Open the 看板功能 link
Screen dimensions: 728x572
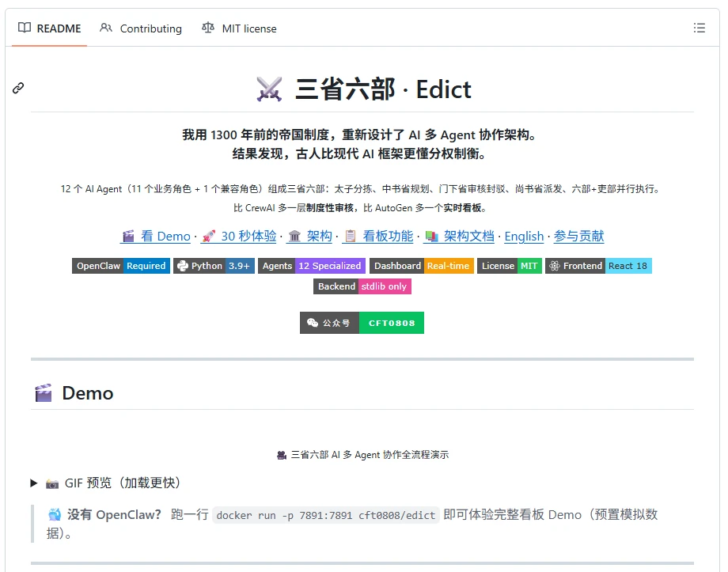[x=378, y=236]
